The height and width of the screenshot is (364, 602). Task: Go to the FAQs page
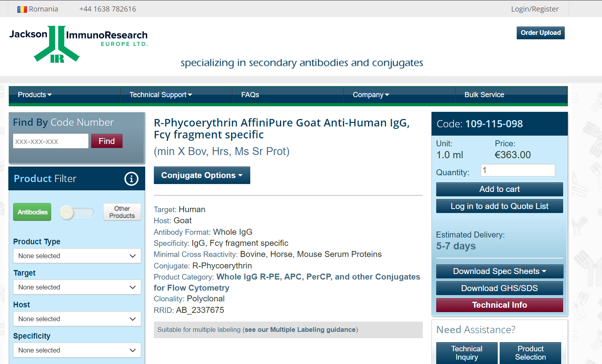click(250, 95)
